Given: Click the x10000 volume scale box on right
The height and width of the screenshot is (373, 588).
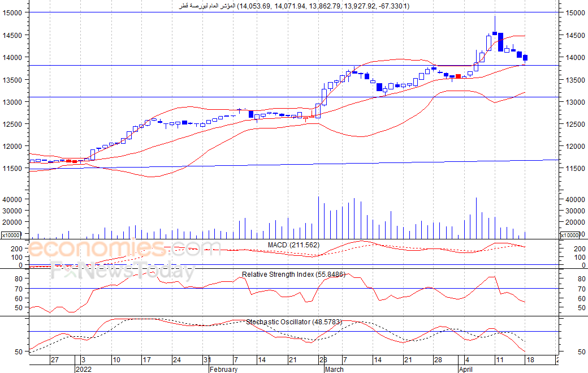Looking at the screenshot, I should pyautogui.click(x=569, y=235).
